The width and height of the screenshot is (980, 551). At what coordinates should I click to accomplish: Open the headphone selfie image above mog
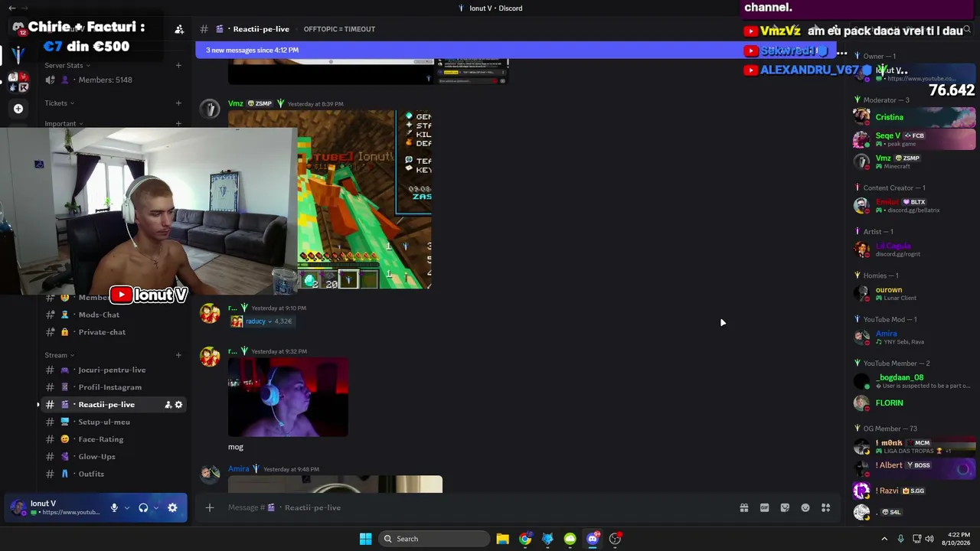click(x=288, y=397)
